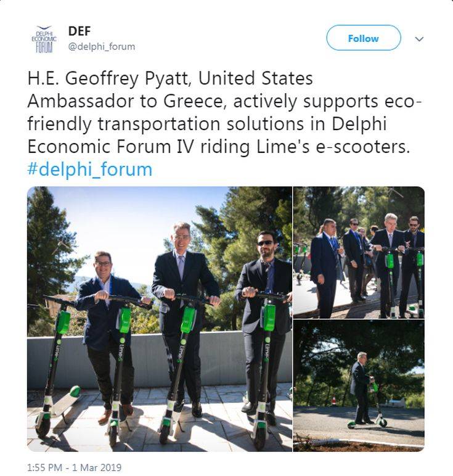Image resolution: width=453 pixels, height=476 pixels.
Task: Open the bottom-right photo of the man riding a scooter
Action: click(x=359, y=385)
